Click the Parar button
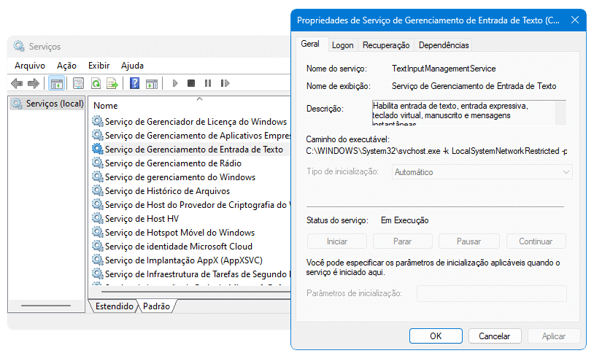 [x=402, y=241]
